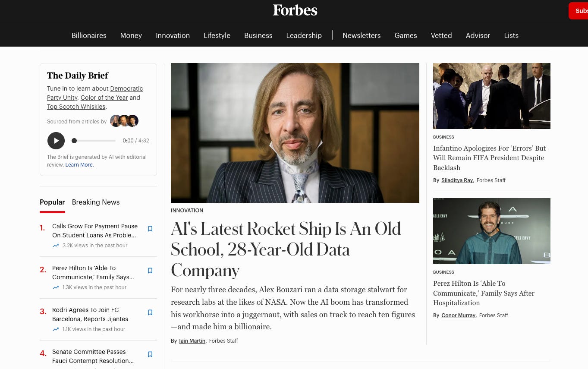Open the Advisor section
This screenshot has height=369, width=588.
[x=478, y=35]
